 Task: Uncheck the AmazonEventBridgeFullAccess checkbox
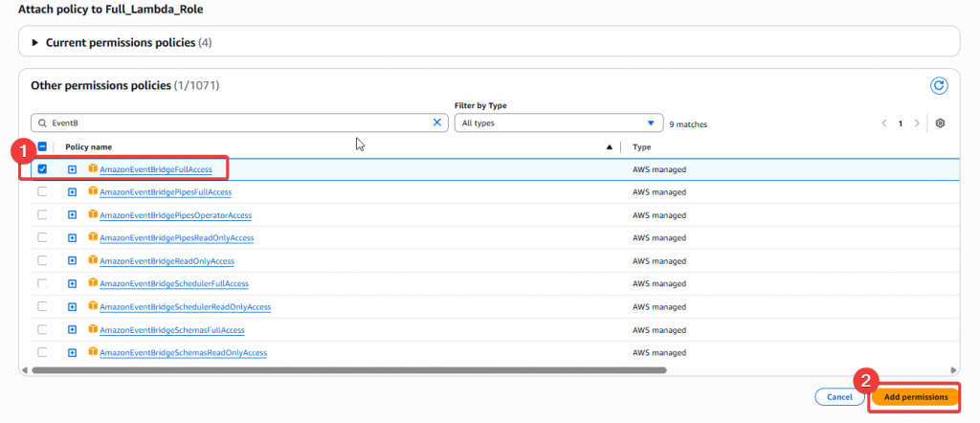pyautogui.click(x=42, y=168)
